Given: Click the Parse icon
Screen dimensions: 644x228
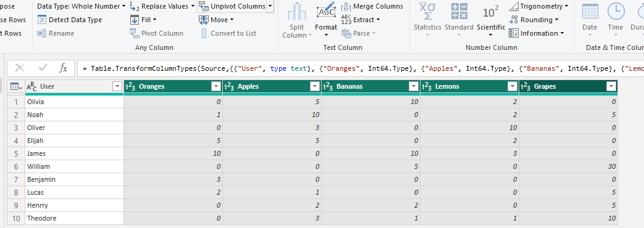Looking at the screenshot, I should click(346, 33).
